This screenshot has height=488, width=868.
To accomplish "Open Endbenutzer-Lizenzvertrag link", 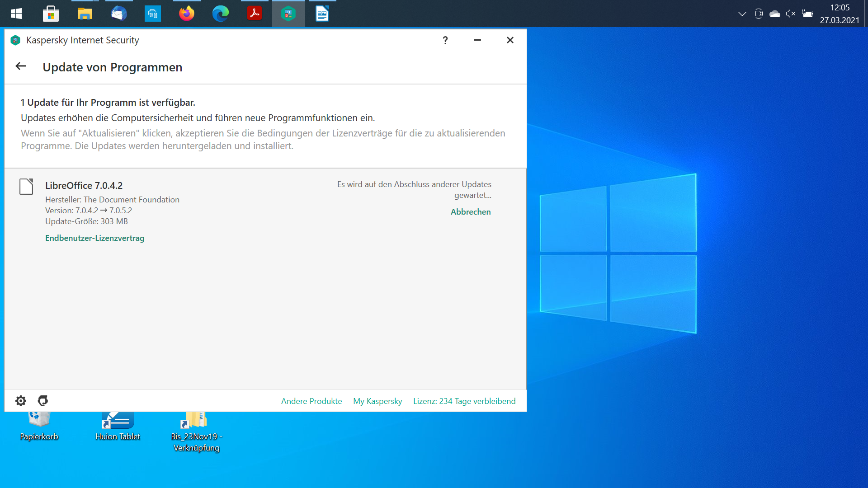I will pos(95,238).
